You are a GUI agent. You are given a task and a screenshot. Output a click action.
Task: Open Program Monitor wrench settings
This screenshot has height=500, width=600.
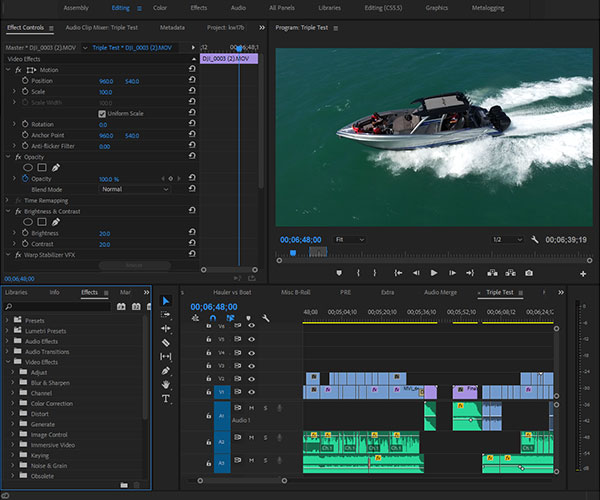click(535, 240)
